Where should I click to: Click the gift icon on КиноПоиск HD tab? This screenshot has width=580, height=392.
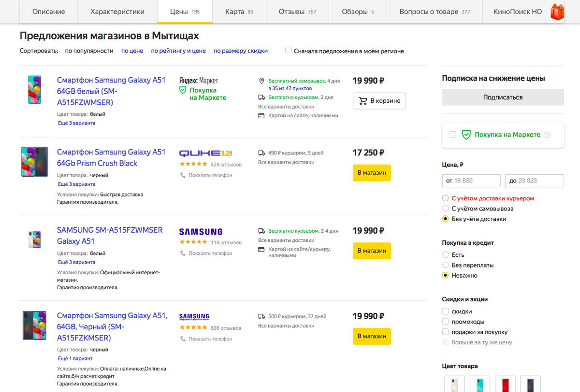point(557,12)
